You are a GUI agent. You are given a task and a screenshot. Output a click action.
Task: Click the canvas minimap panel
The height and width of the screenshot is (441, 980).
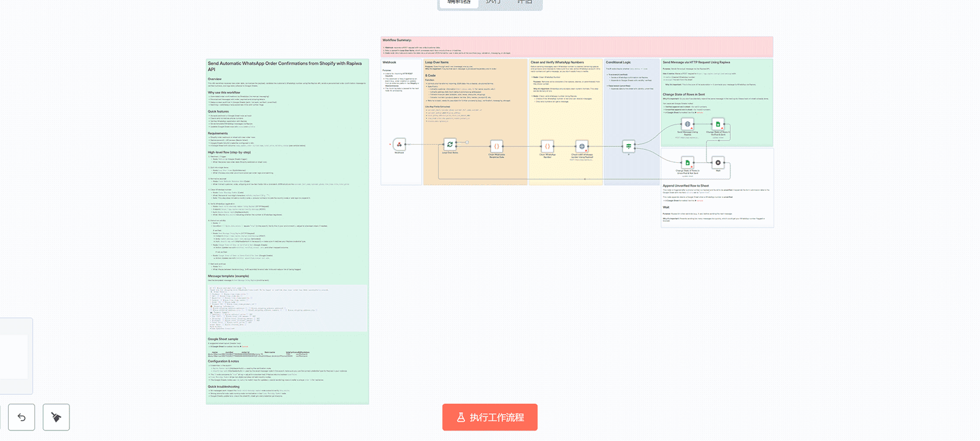pos(15,356)
